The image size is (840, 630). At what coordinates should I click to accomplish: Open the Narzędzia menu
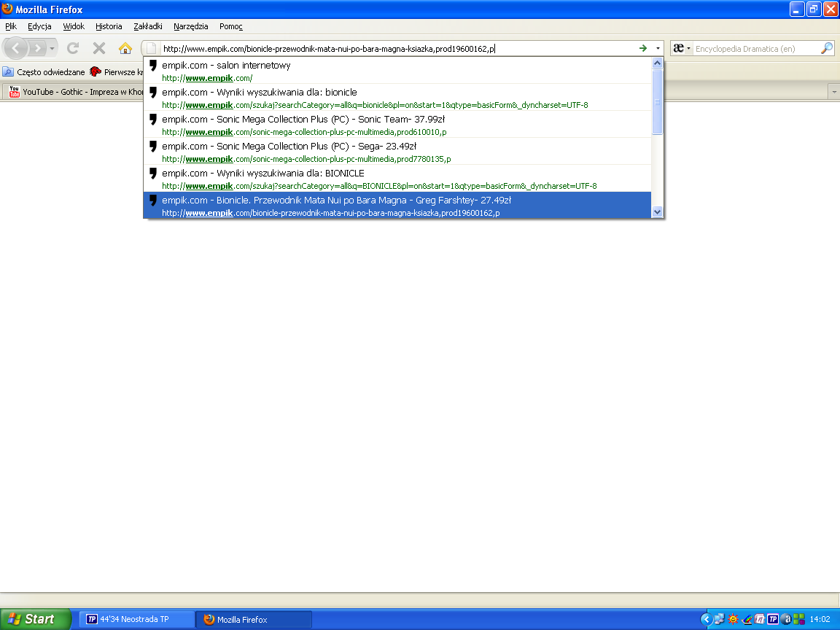tap(191, 26)
